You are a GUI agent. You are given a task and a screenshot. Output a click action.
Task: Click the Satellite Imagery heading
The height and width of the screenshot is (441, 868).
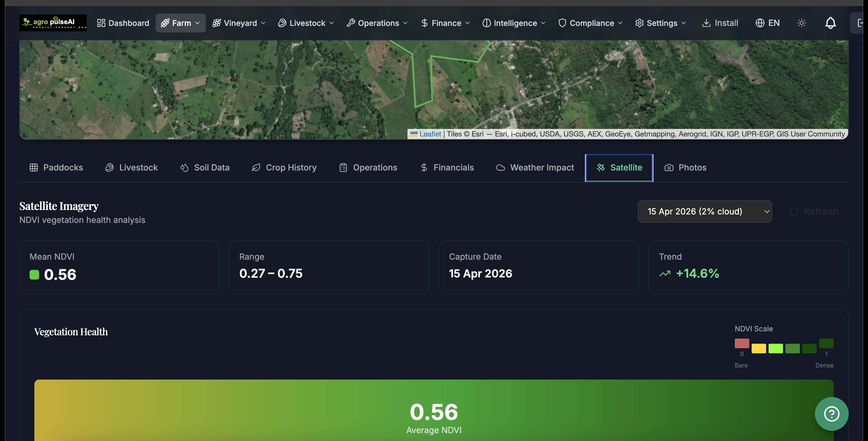(x=59, y=206)
